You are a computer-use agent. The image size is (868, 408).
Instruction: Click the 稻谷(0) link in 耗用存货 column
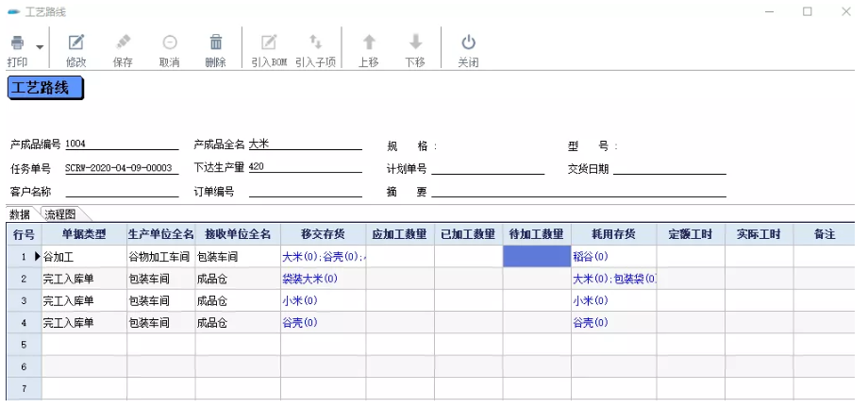590,256
